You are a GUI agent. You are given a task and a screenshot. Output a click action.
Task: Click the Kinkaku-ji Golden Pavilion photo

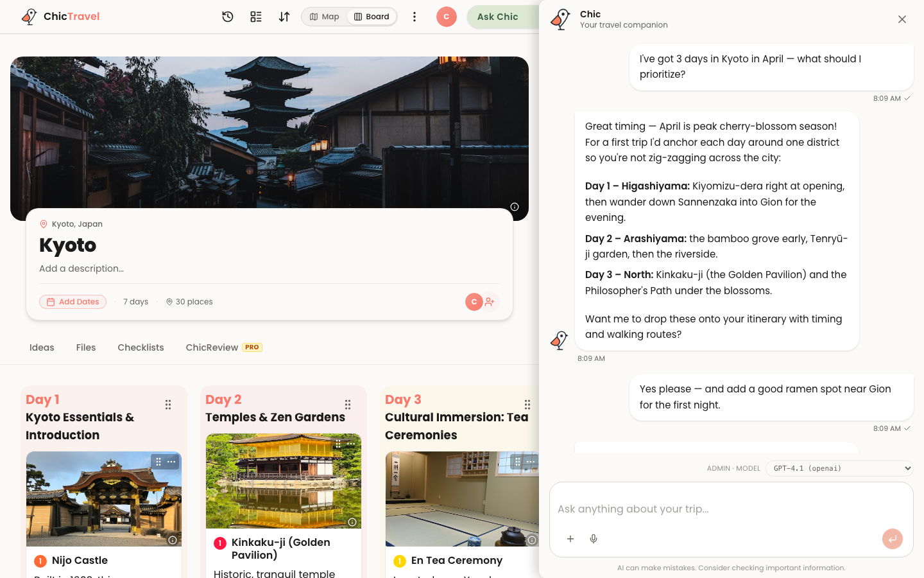point(284,481)
